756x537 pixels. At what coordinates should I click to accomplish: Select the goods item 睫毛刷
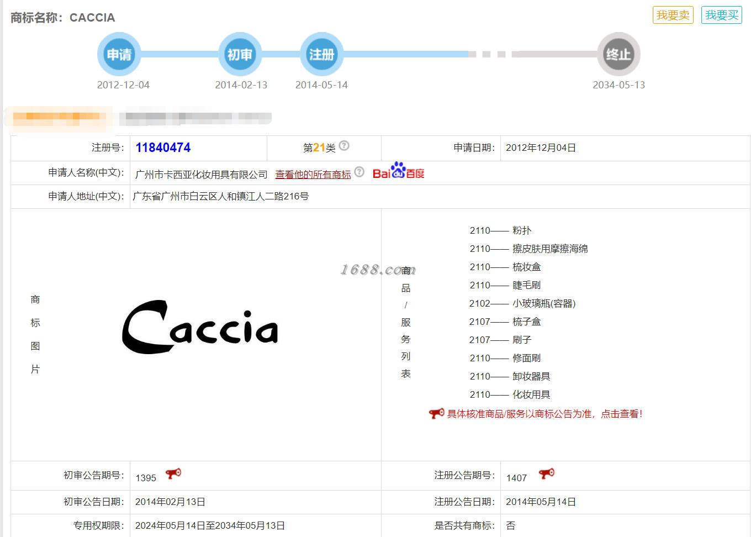pos(527,285)
